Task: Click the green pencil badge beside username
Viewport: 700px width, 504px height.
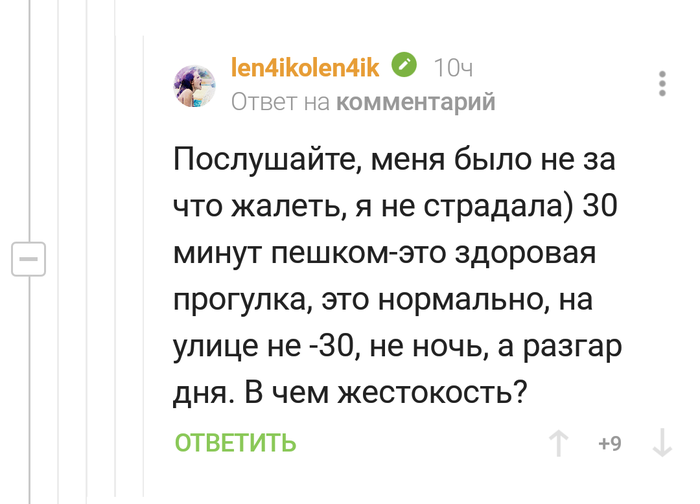Action: tap(405, 66)
